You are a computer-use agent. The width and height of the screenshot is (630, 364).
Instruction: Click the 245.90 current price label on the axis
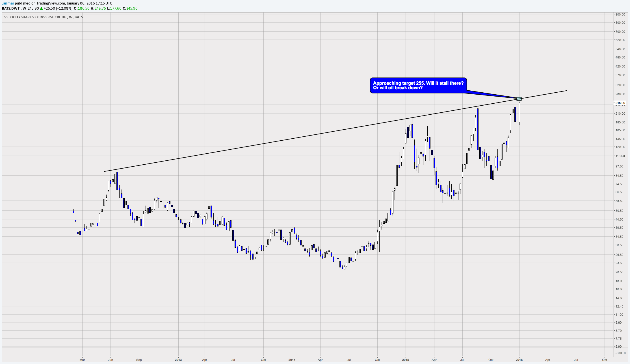tap(620, 103)
